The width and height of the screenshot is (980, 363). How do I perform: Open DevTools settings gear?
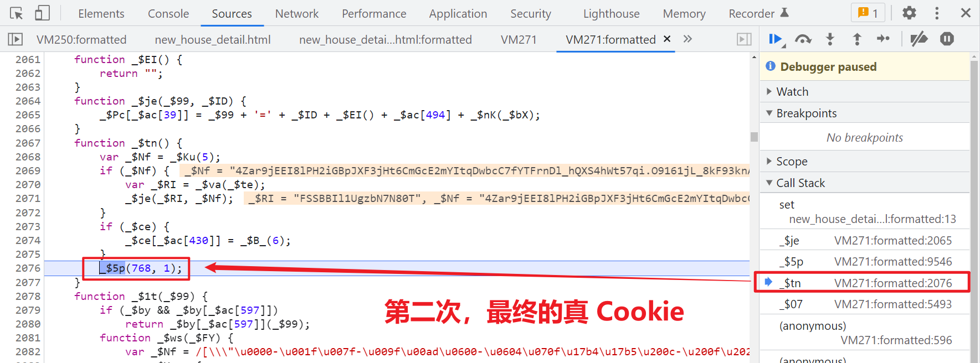(x=909, y=13)
